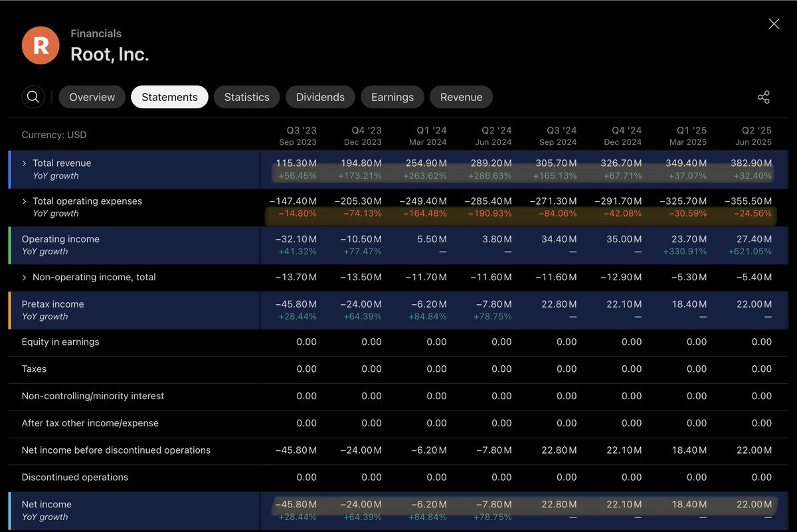Click revenue growth value +286.63%
The height and width of the screenshot is (532, 797).
coord(490,176)
